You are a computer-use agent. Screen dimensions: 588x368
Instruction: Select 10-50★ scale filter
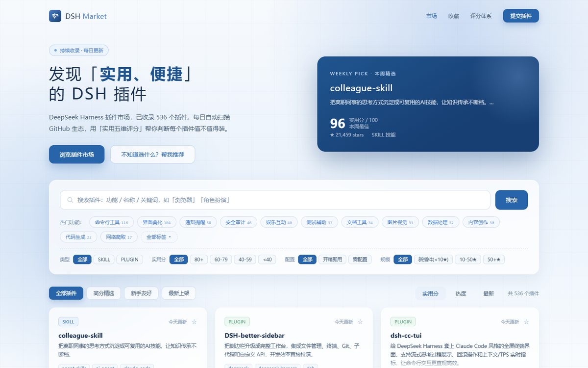click(468, 260)
